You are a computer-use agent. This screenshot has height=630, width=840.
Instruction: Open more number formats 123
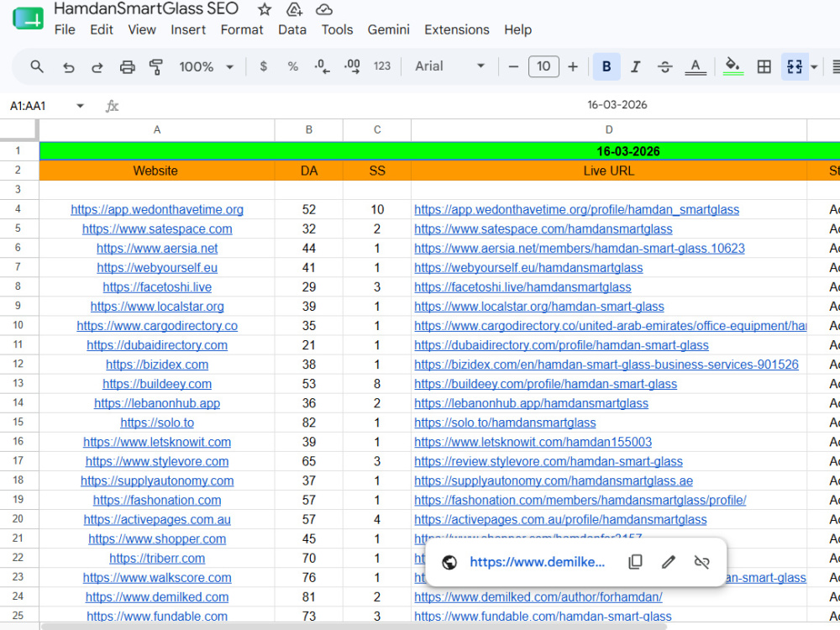click(x=382, y=66)
